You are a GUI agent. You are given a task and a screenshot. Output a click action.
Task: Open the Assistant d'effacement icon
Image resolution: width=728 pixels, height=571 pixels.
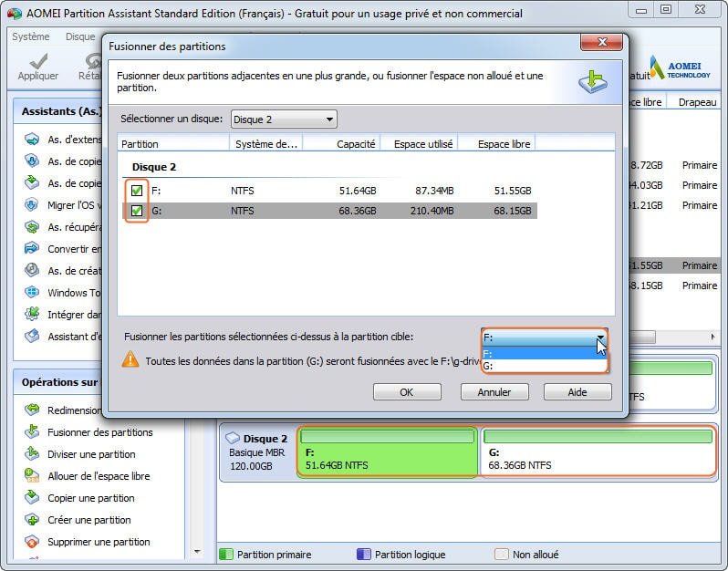(32, 336)
